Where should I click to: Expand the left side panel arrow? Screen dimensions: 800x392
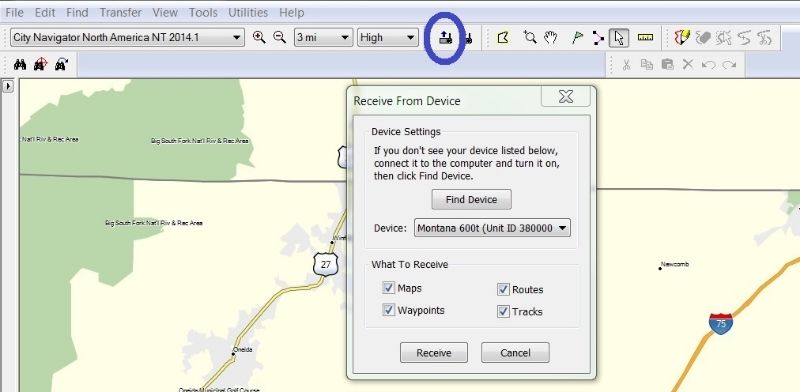8,86
